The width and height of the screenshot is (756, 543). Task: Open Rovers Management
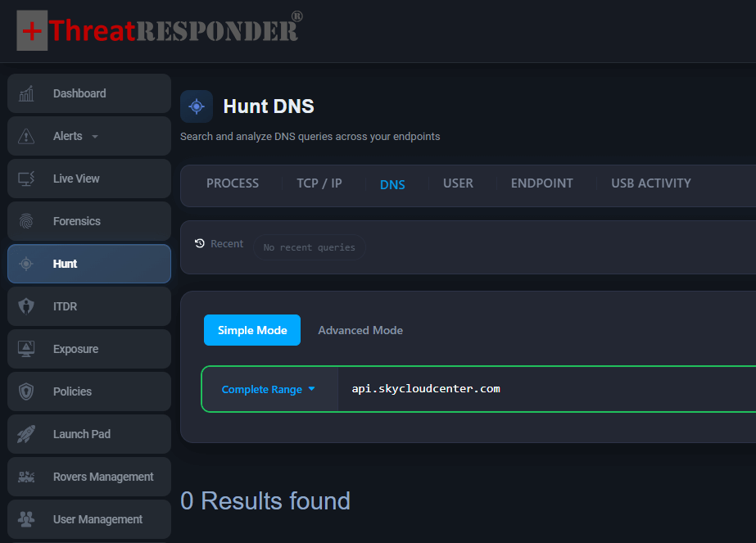(102, 477)
